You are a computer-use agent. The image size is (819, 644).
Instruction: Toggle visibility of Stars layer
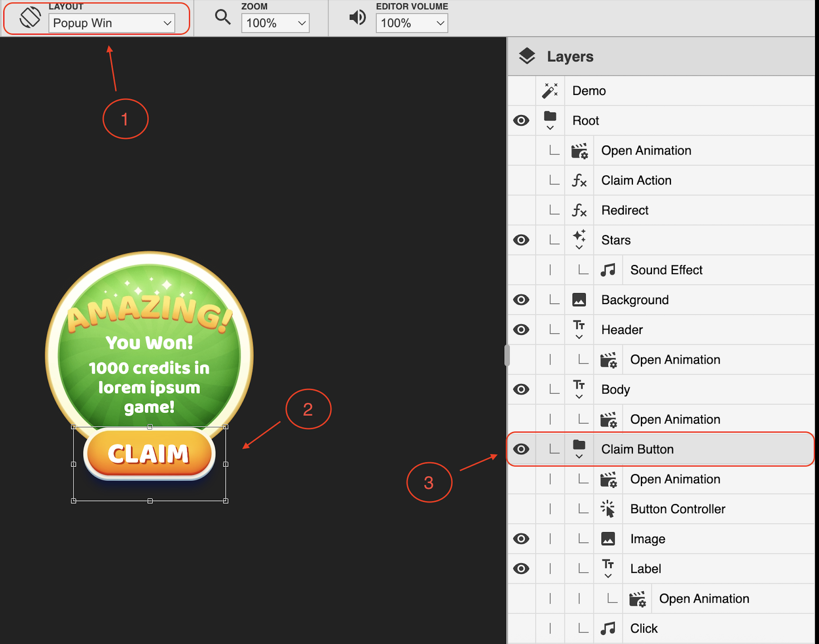coord(521,240)
